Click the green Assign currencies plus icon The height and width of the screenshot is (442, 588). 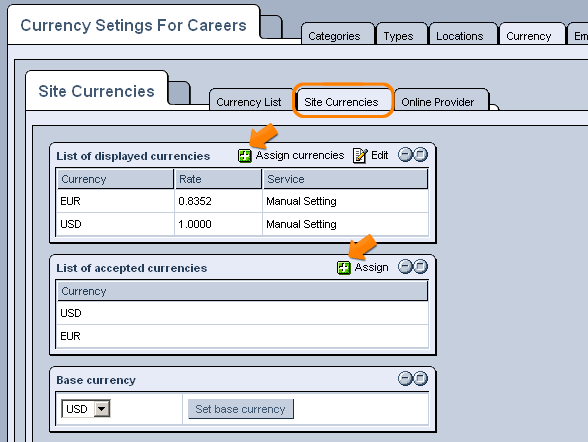pyautogui.click(x=245, y=156)
